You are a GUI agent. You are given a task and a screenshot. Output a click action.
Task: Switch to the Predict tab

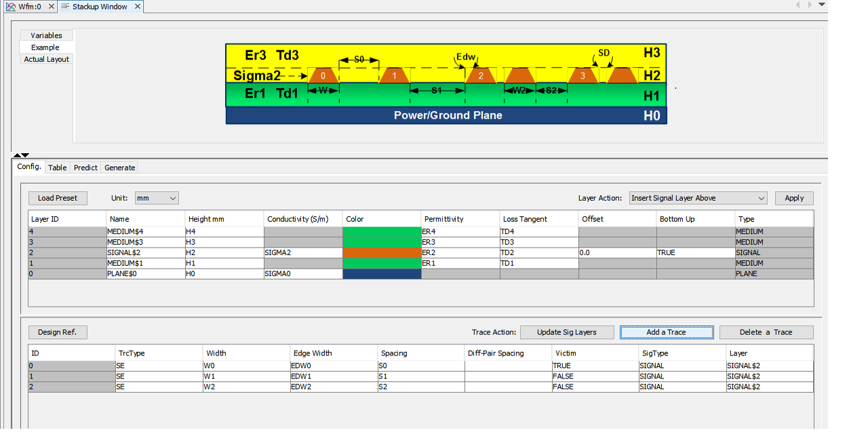(85, 167)
